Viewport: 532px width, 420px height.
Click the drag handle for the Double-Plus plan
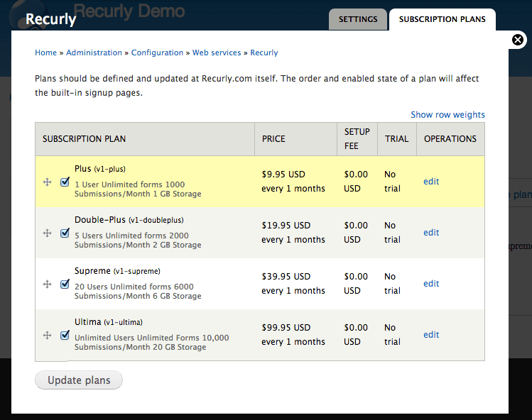click(47, 233)
